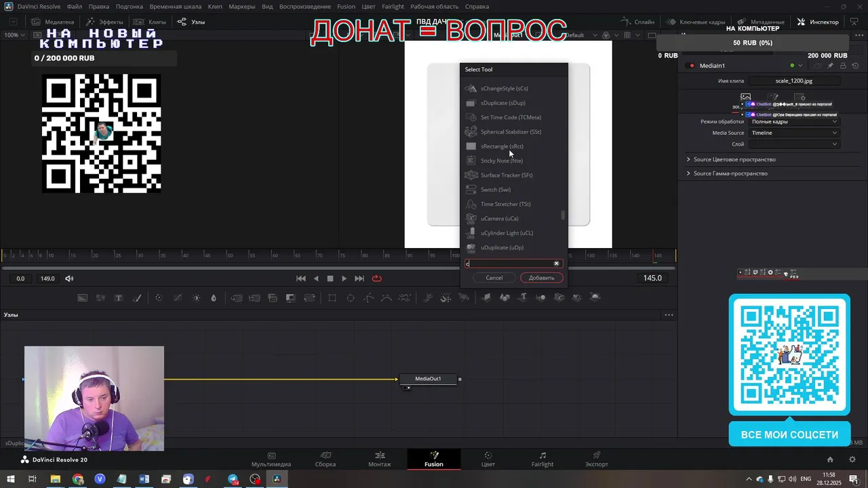Open the Воспроизведение menu
This screenshot has width=868, height=488.
[x=305, y=7]
